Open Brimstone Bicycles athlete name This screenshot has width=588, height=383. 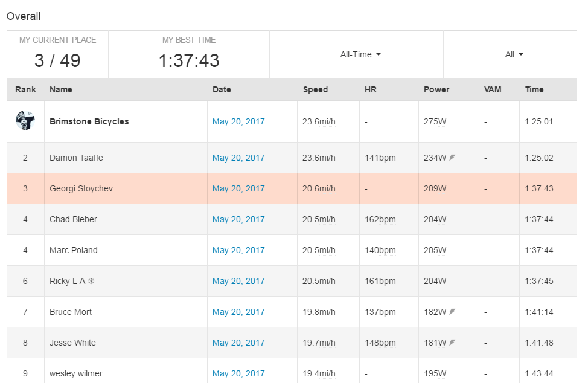[x=89, y=121]
